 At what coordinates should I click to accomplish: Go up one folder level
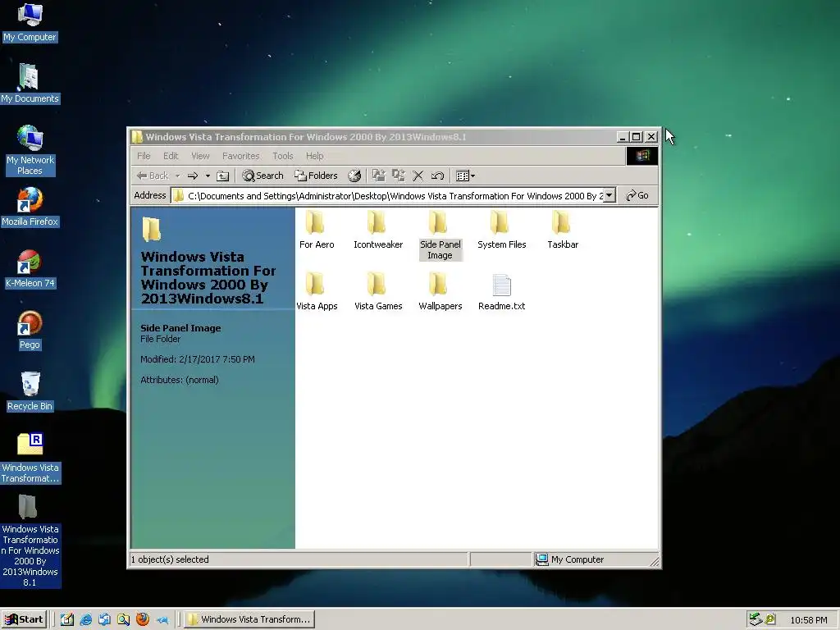[x=223, y=176]
